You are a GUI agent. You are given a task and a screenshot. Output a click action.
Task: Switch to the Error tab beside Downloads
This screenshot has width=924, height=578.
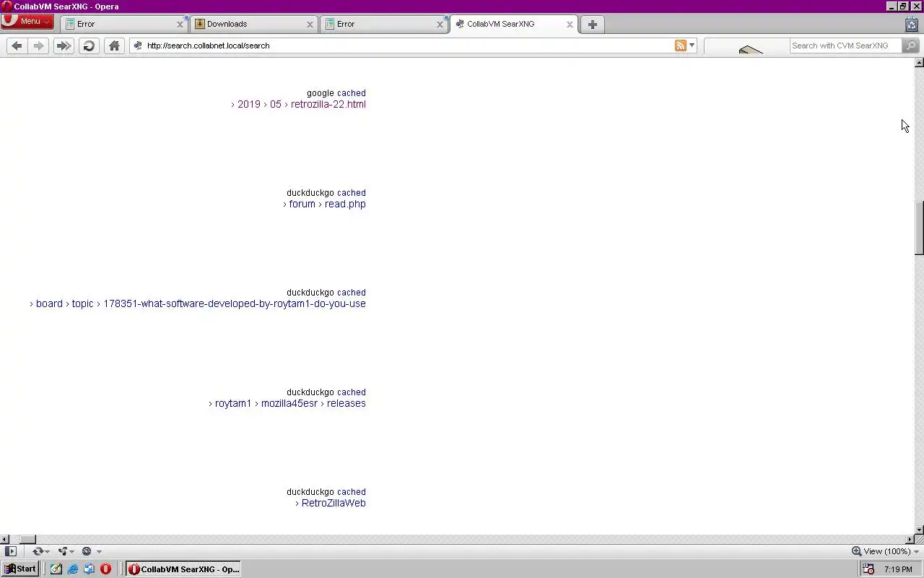point(383,24)
